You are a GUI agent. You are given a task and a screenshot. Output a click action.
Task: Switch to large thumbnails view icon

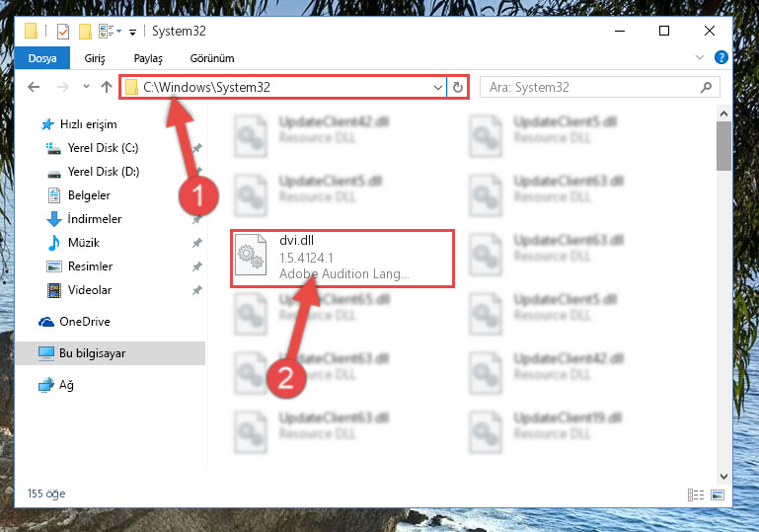(718, 494)
